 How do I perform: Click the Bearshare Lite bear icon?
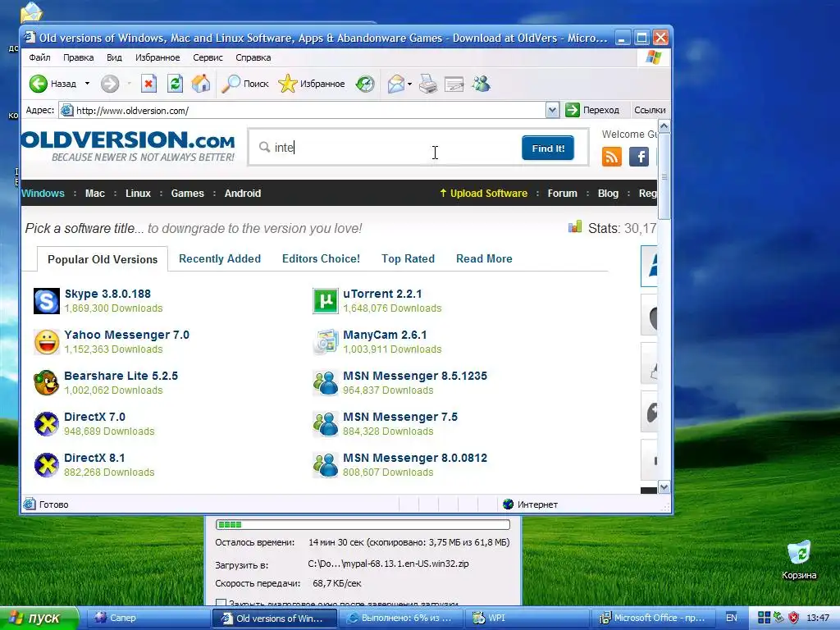[x=46, y=382]
